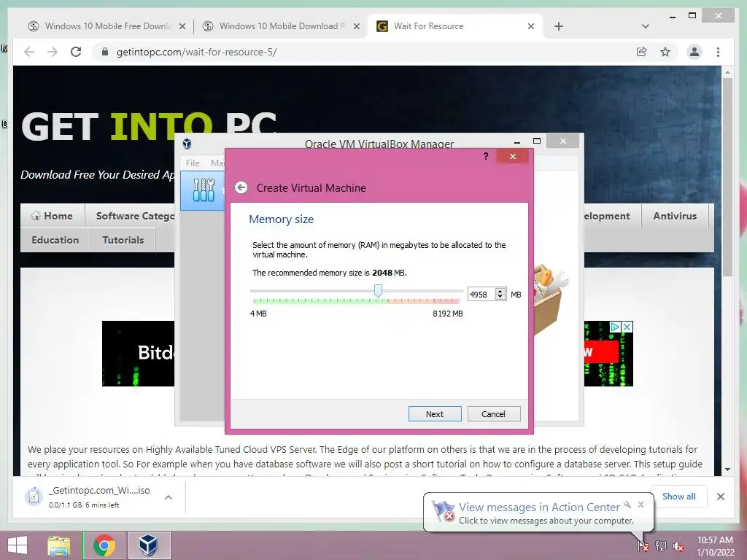This screenshot has height=560, width=747.
Task: Share this page icon
Action: pos(642,52)
